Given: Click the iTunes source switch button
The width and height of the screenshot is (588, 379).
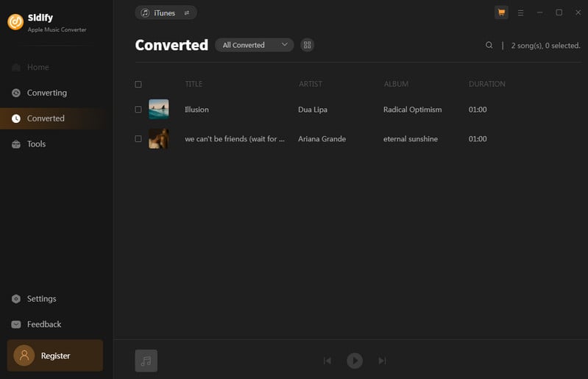Looking at the screenshot, I should coord(166,13).
